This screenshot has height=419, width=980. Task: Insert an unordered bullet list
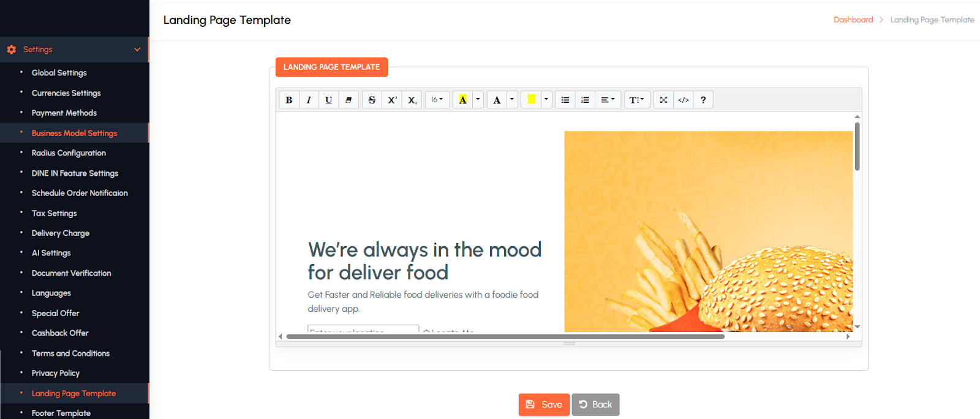tap(565, 100)
